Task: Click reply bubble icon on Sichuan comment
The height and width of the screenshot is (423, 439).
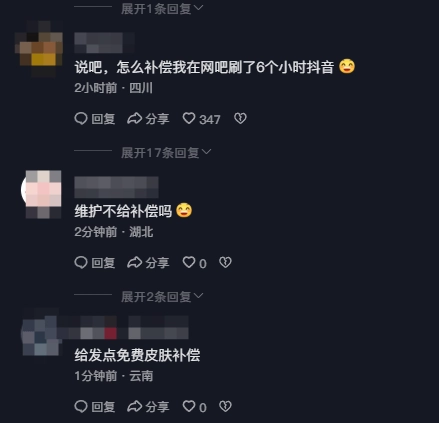Action: (x=81, y=118)
